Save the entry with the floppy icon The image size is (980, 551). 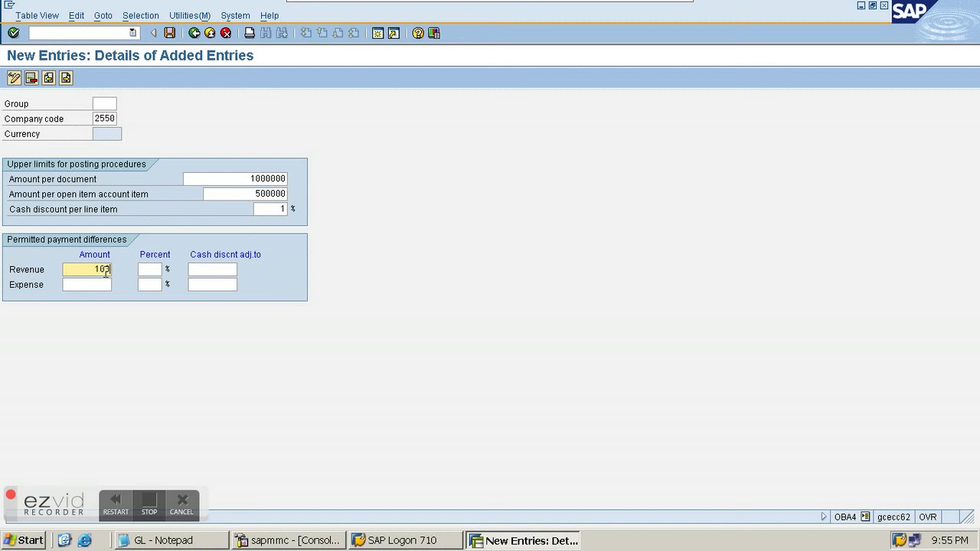[x=169, y=33]
